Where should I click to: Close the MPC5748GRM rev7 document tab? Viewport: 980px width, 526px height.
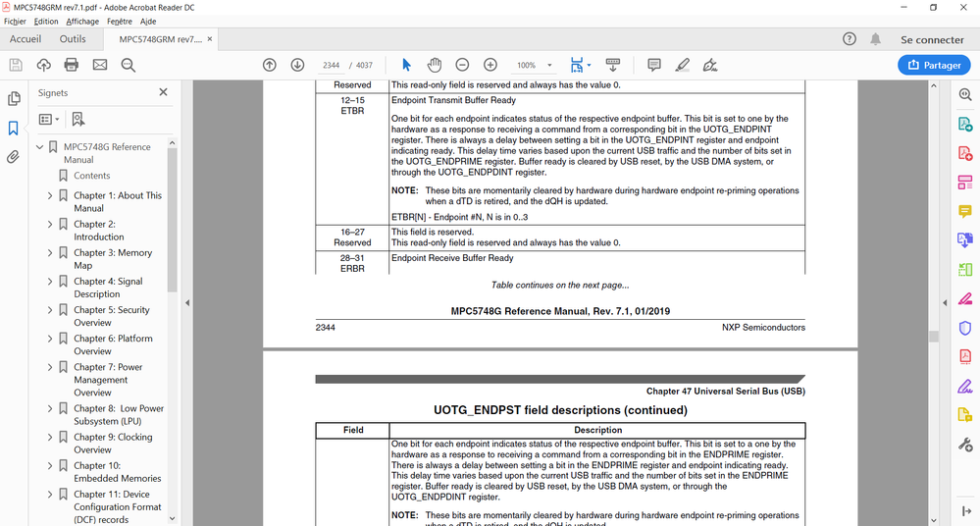pos(210,39)
